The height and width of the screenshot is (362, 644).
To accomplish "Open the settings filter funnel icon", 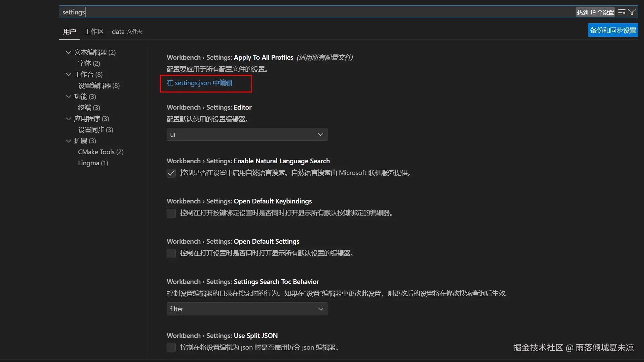I will [x=632, y=12].
